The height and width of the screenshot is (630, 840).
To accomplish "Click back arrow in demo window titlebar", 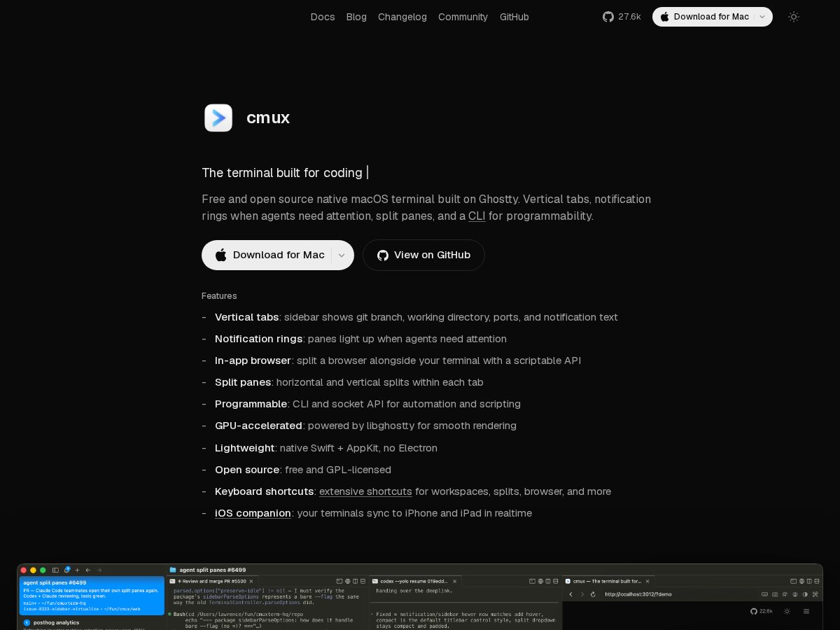I will point(88,570).
